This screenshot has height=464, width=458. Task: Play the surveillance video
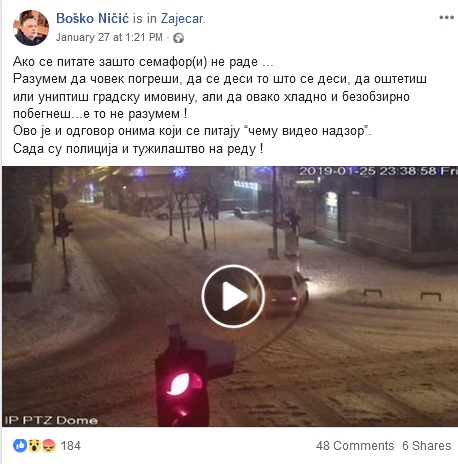[x=233, y=296]
